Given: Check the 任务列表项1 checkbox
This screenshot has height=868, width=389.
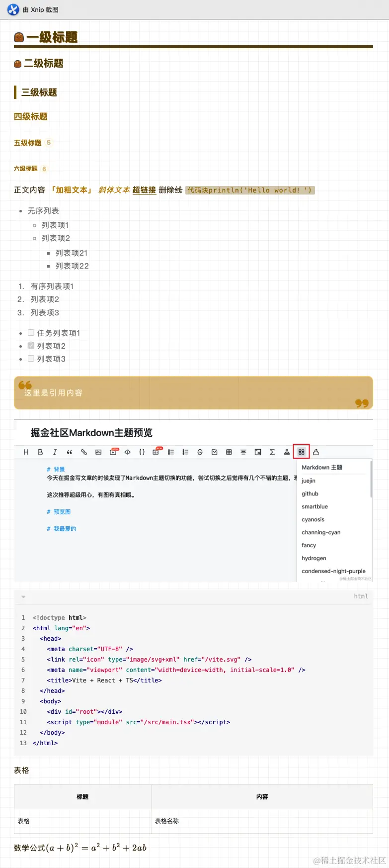Looking at the screenshot, I should 31,332.
